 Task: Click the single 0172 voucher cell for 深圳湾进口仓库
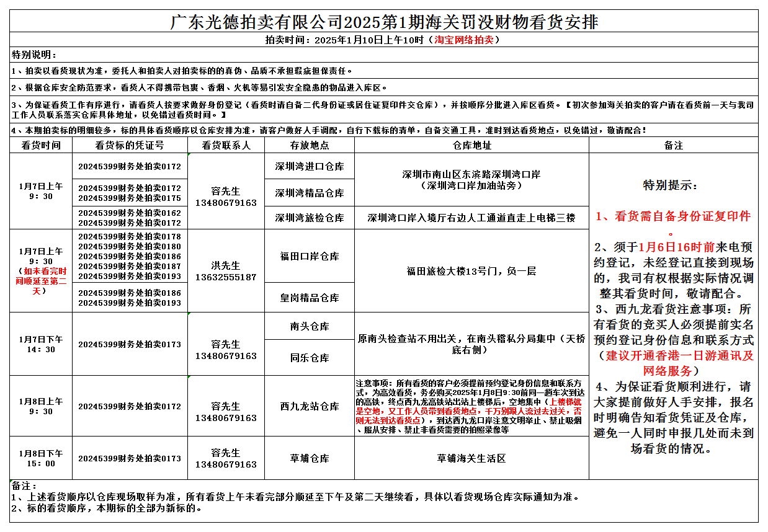130,166
